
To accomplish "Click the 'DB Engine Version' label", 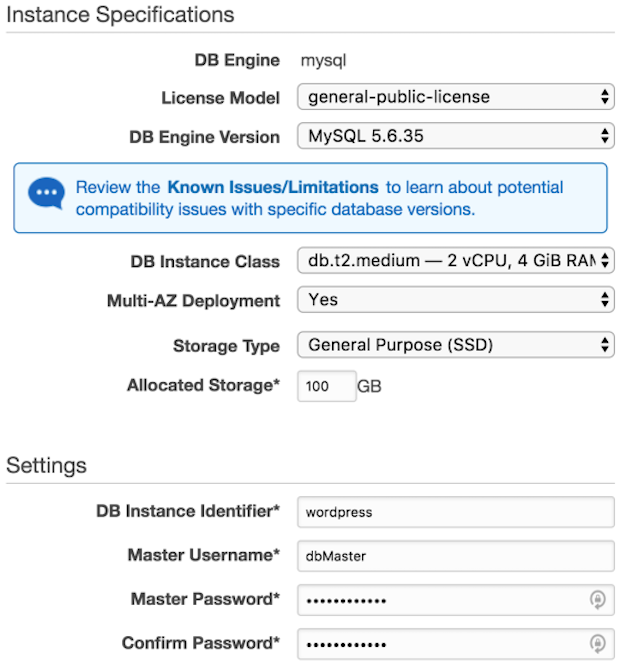I will (204, 137).
